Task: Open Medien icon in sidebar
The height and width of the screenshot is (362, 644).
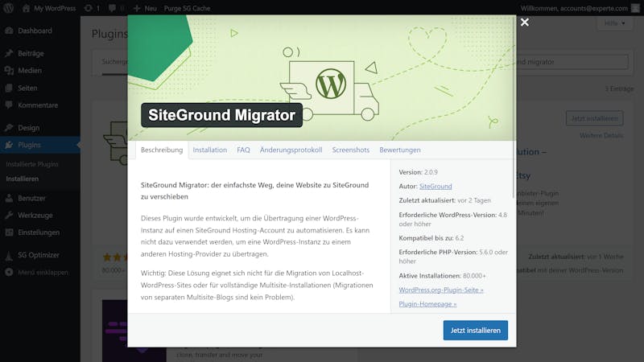Action: coord(9,71)
